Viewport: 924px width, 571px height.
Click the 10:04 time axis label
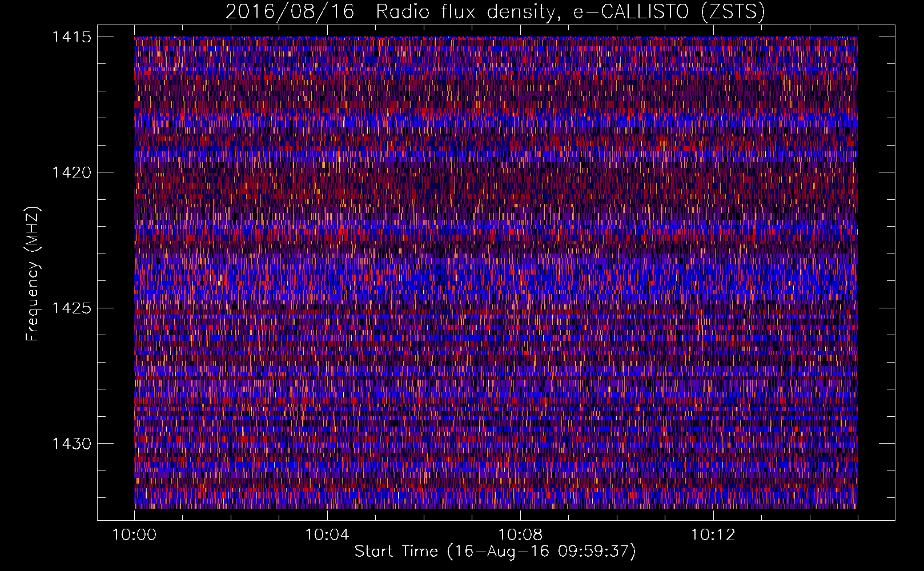327,535
